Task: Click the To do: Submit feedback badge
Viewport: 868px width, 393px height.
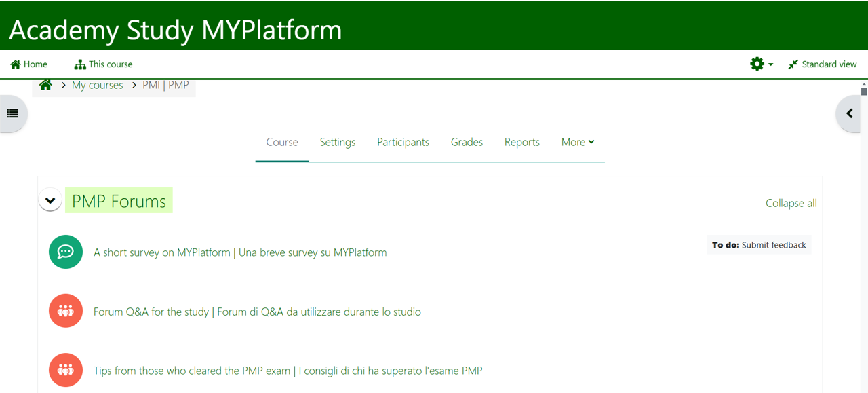Action: [x=759, y=245]
